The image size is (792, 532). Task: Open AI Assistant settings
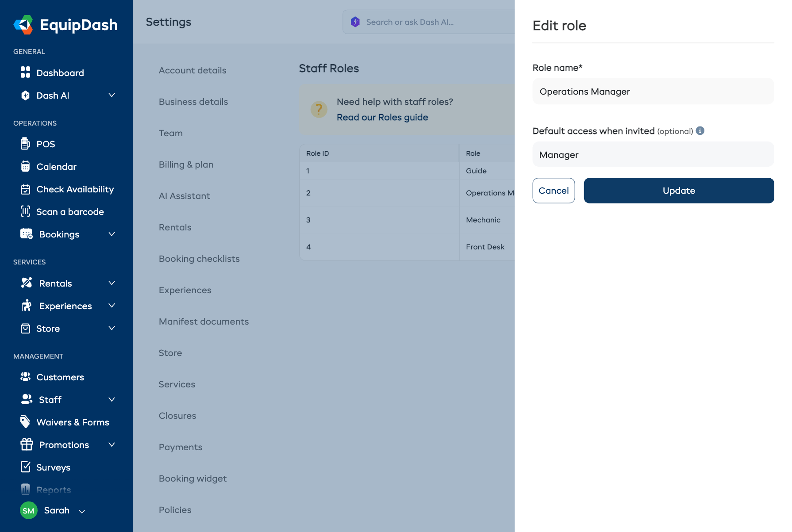185,196
